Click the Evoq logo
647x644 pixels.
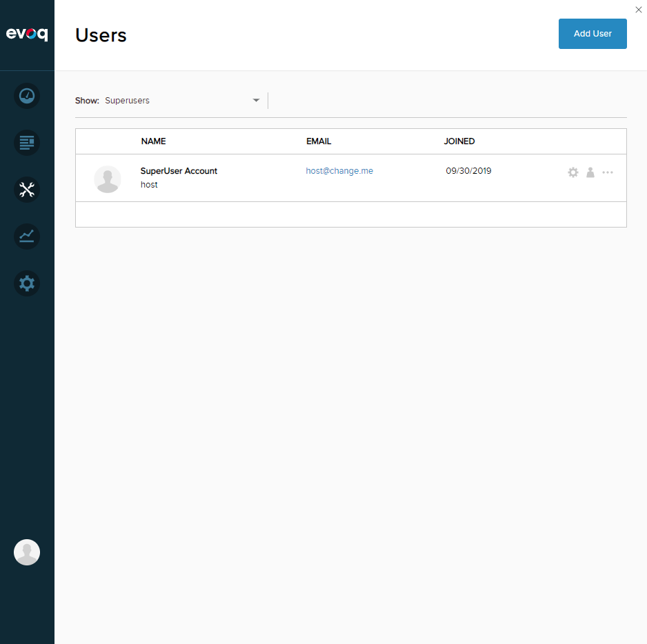(x=27, y=33)
